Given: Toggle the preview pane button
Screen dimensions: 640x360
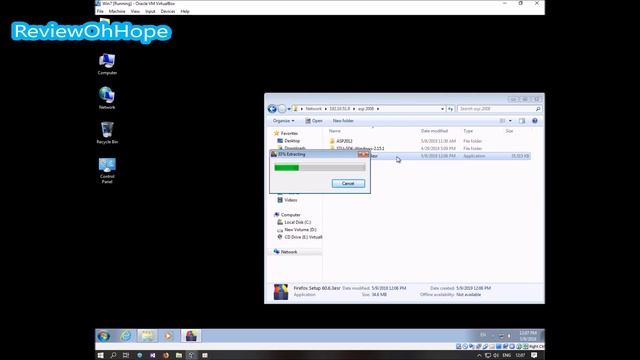Looking at the screenshot, I should (x=522, y=121).
